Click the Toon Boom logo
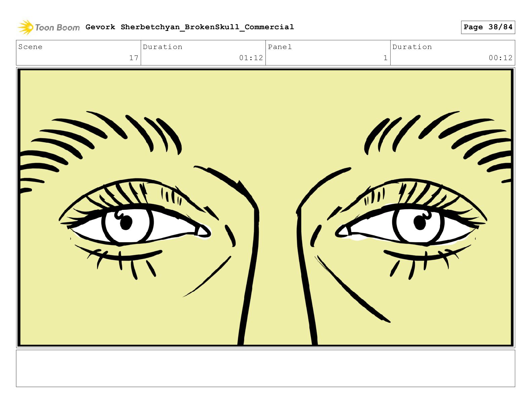 click(x=49, y=27)
